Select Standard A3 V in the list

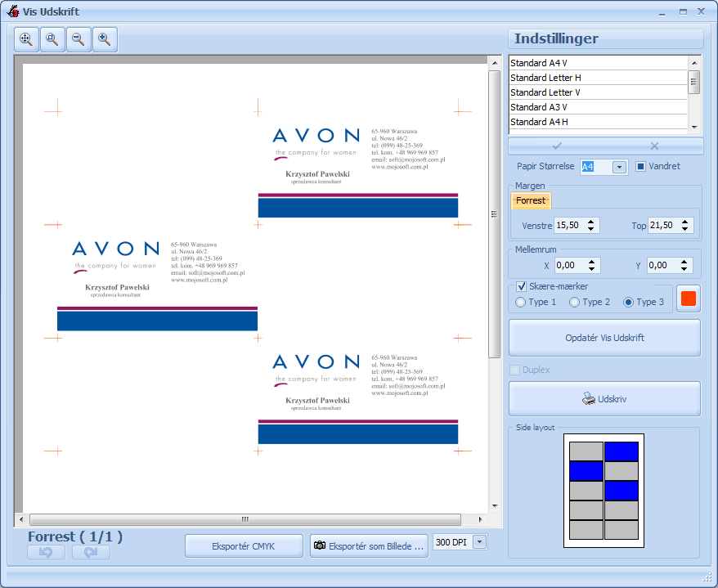(x=598, y=107)
